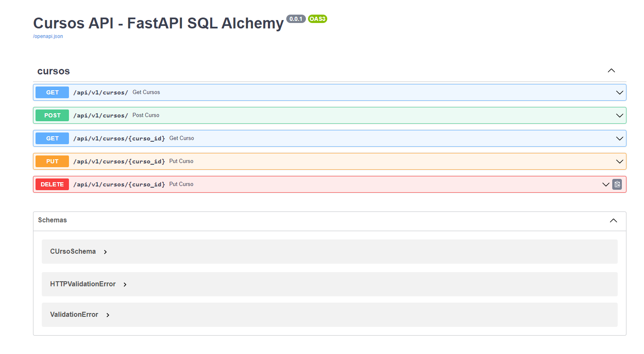Expand the Get Cursos endpoint chevron
The image size is (644, 354).
click(620, 92)
